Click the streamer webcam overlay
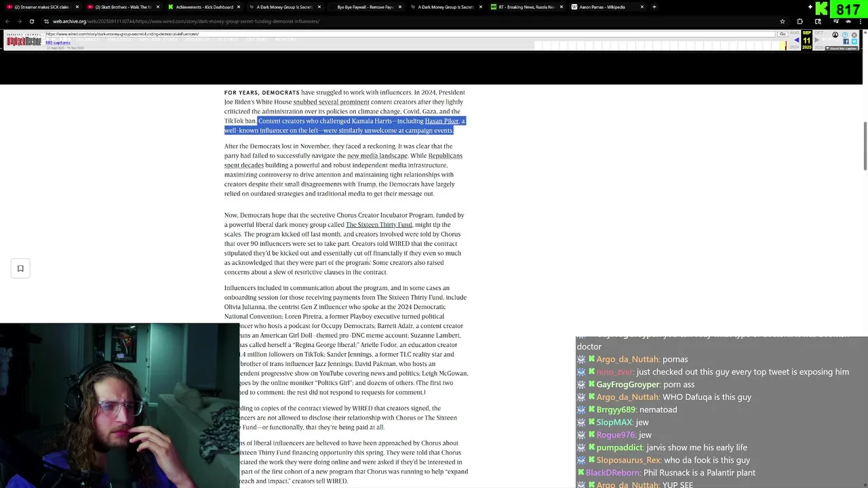Image resolution: width=868 pixels, height=488 pixels. point(119,405)
